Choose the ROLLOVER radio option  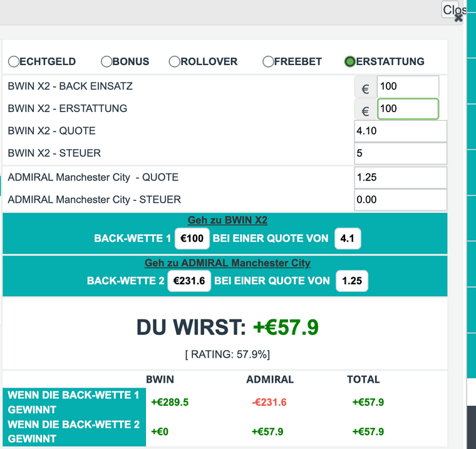pos(175,61)
